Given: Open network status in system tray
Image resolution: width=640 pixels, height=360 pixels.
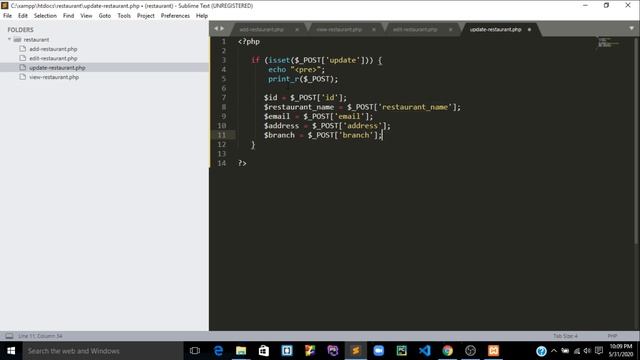Looking at the screenshot, I should (577, 351).
